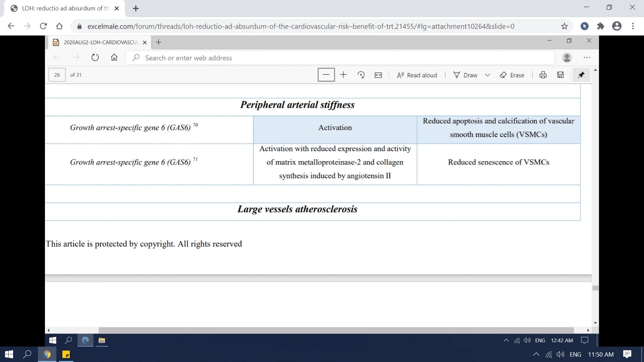Click the print icon
Viewport: 644px width, 362px height.
click(543, 75)
